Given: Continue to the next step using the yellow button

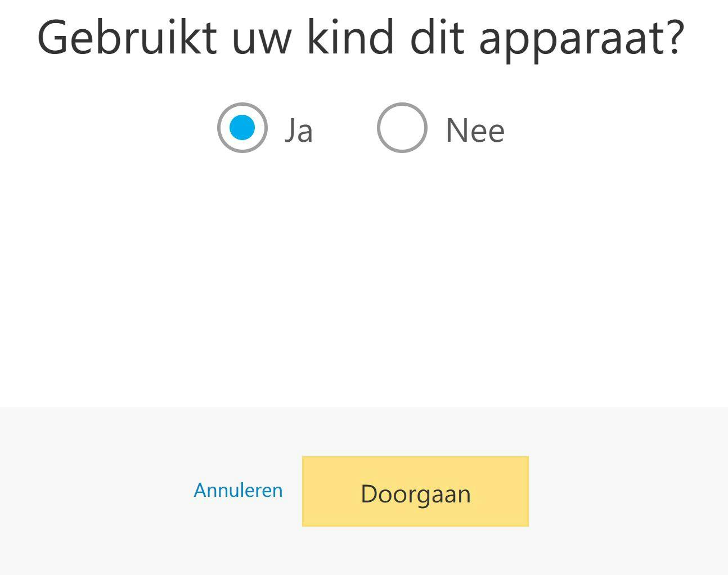Looking at the screenshot, I should pos(415,492).
